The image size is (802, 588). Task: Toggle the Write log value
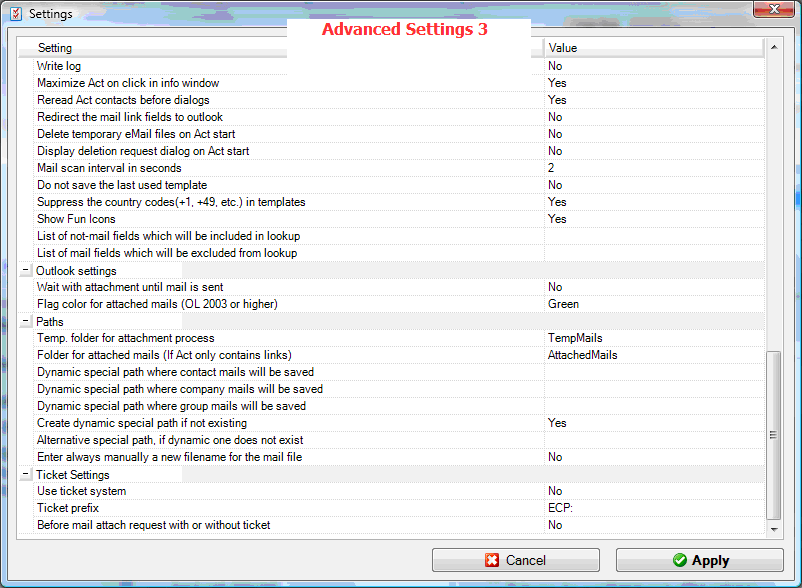click(x=555, y=66)
